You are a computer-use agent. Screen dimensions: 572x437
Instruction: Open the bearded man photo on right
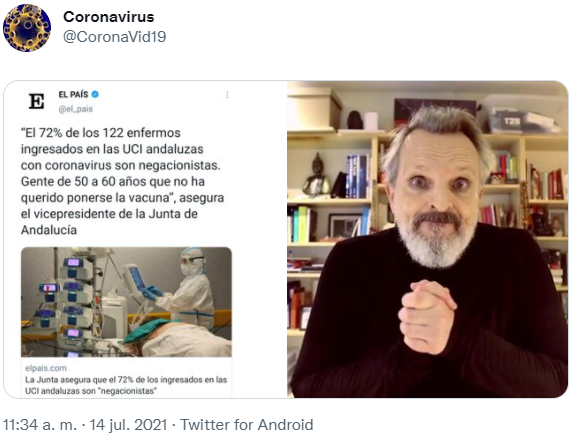(428, 239)
